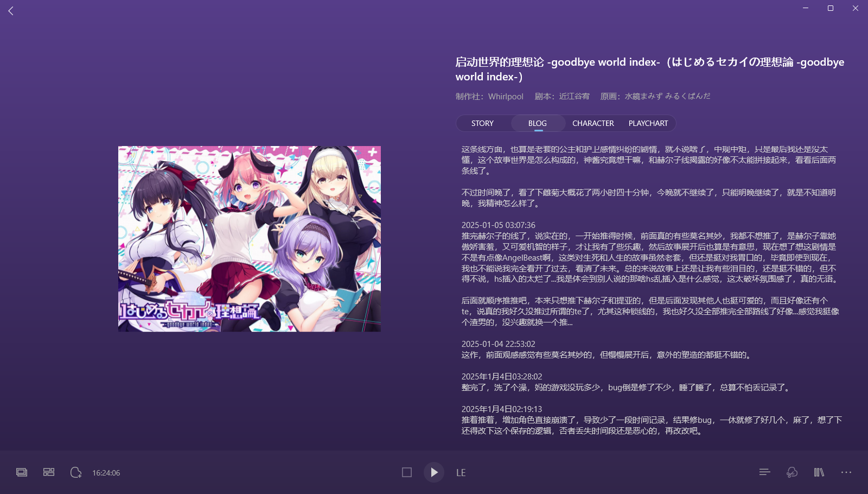Open the library books icon
This screenshot has width=868, height=494.
819,472
